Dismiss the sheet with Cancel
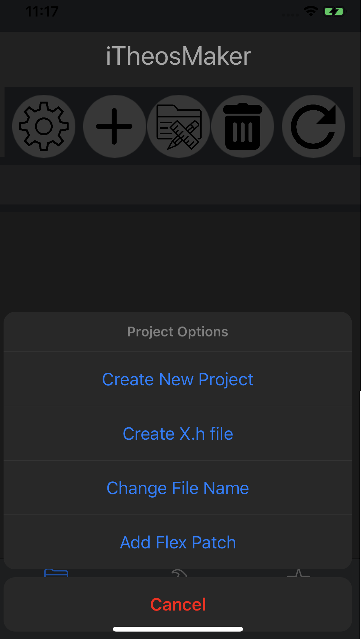 click(178, 604)
